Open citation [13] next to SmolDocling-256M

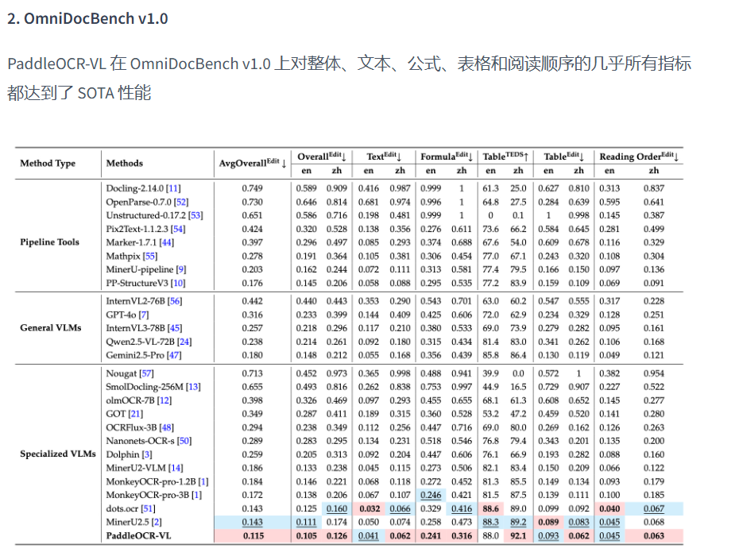coord(193,387)
